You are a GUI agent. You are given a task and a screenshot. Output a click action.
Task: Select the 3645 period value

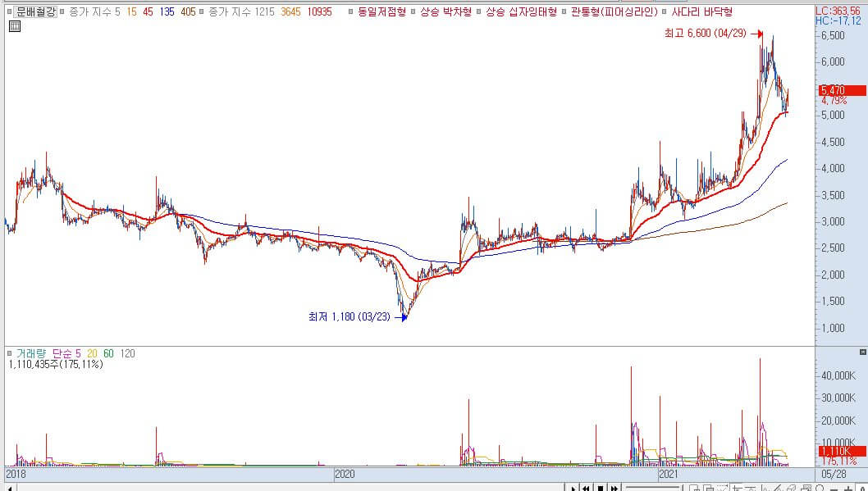(x=290, y=11)
